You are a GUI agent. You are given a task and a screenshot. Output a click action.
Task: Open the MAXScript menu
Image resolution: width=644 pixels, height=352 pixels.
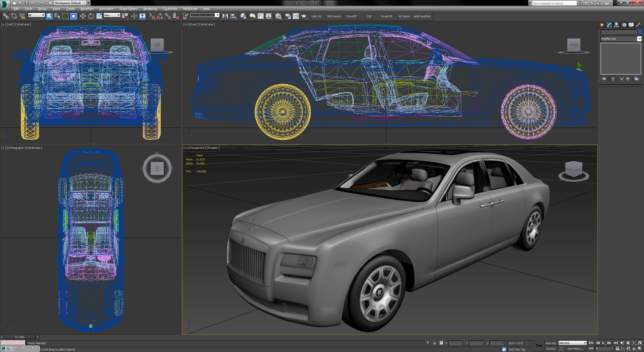point(190,9)
